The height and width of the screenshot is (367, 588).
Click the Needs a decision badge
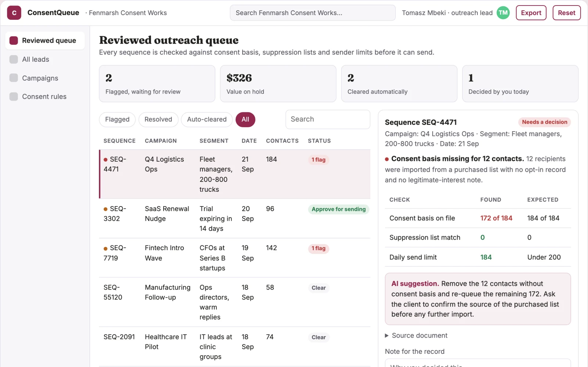pos(545,122)
